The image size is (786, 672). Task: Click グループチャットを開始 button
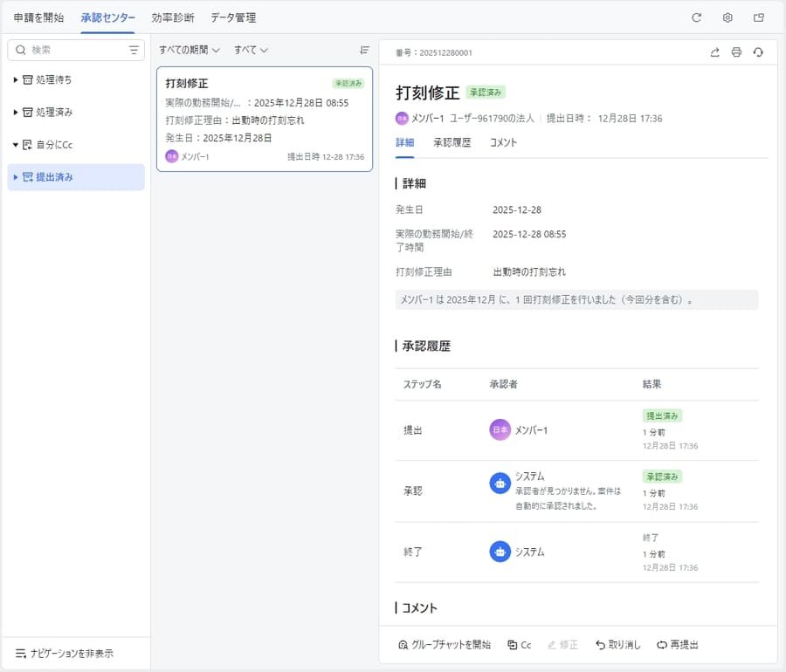(445, 645)
